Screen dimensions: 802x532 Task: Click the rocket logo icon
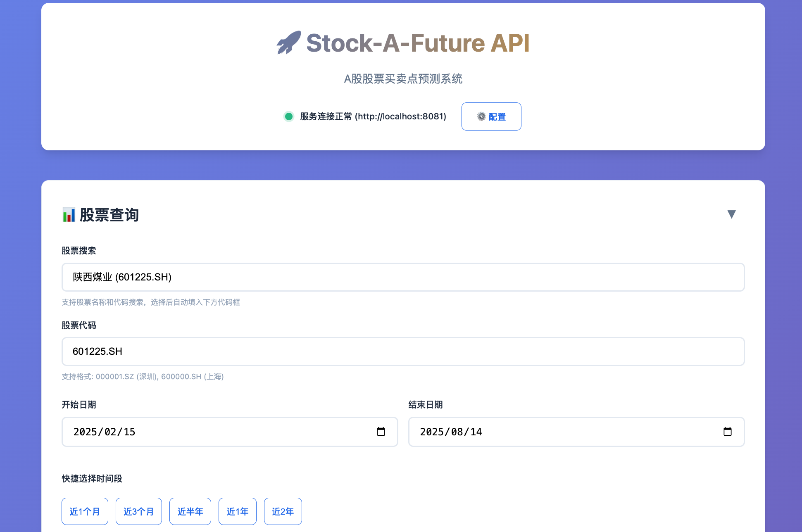pyautogui.click(x=288, y=43)
